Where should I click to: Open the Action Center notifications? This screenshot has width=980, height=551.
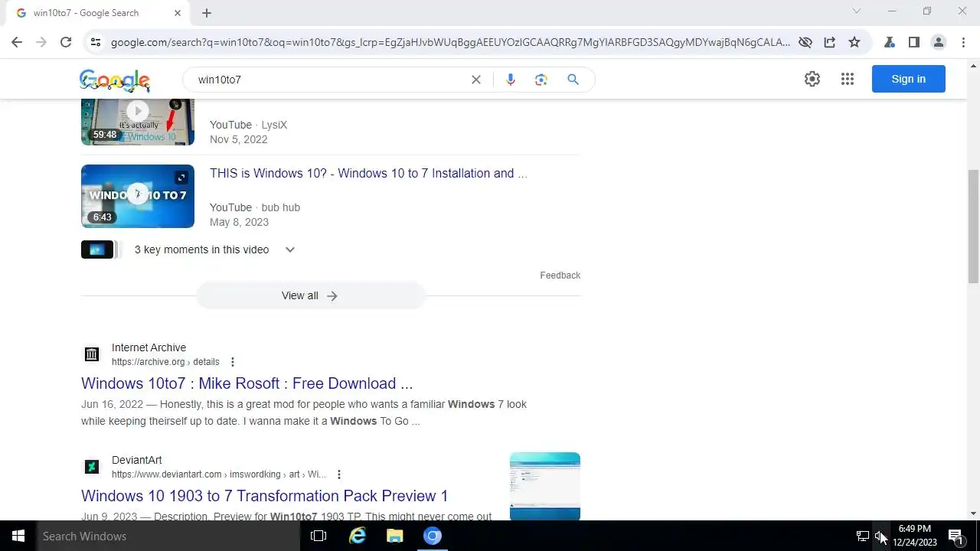955,536
